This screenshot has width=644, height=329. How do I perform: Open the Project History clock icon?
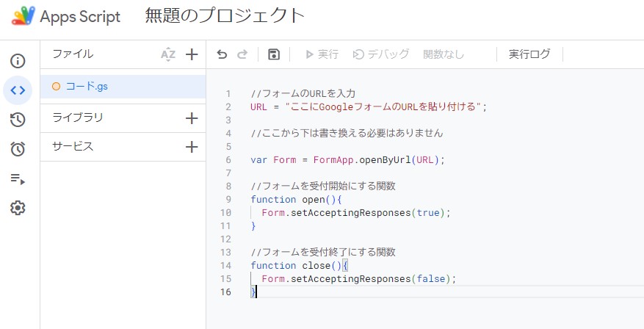pyautogui.click(x=18, y=120)
